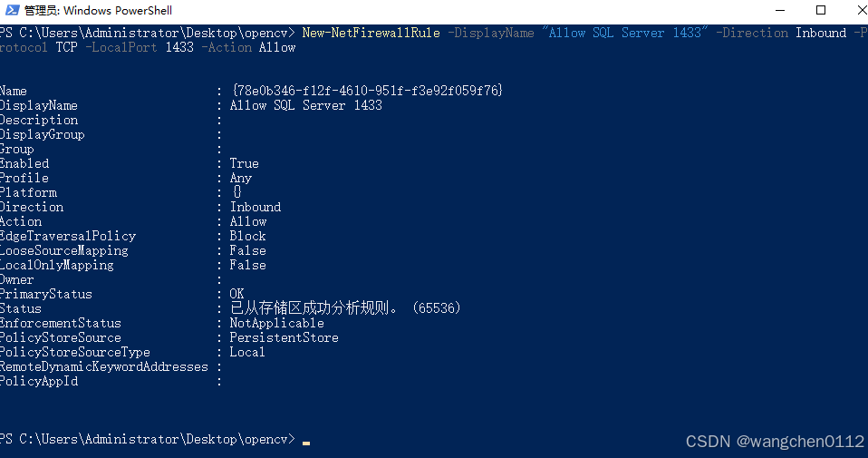Image resolution: width=868 pixels, height=458 pixels.
Task: Click the quoted 'Allow SQL Server 1433' argument
Action: point(625,33)
